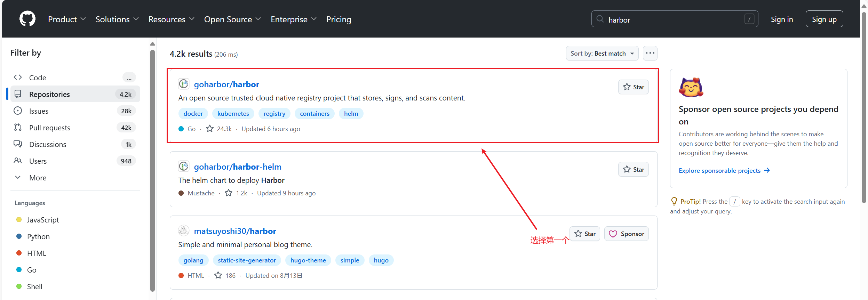Click the Discussions filter icon
This screenshot has width=868, height=300.
[18, 144]
